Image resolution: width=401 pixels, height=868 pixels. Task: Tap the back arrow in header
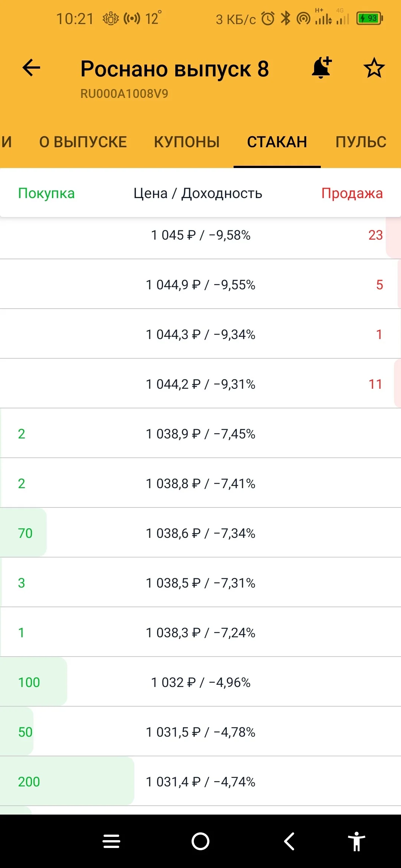pos(31,68)
